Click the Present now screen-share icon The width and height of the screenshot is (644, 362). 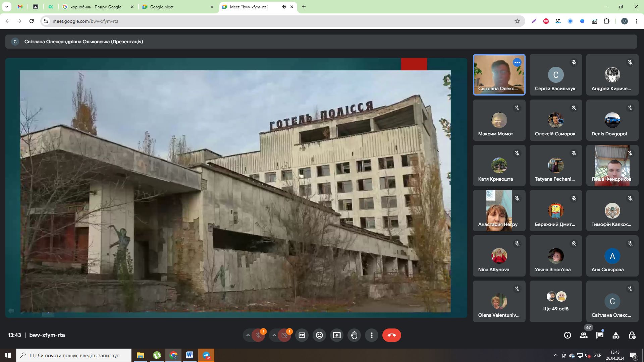[x=337, y=335]
